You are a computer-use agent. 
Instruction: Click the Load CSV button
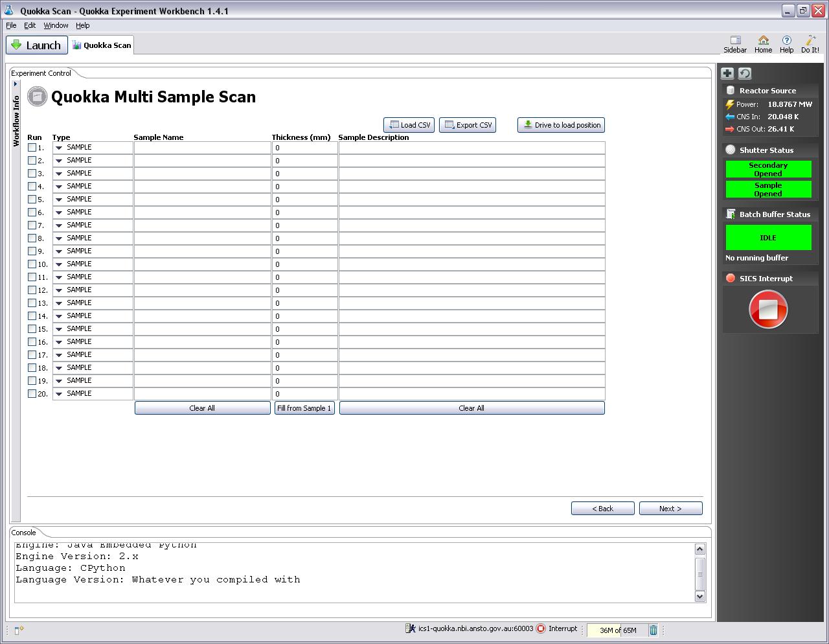tap(409, 125)
